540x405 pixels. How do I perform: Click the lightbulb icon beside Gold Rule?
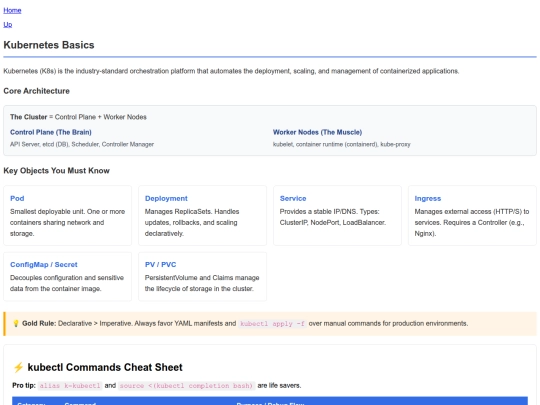[x=16, y=323]
